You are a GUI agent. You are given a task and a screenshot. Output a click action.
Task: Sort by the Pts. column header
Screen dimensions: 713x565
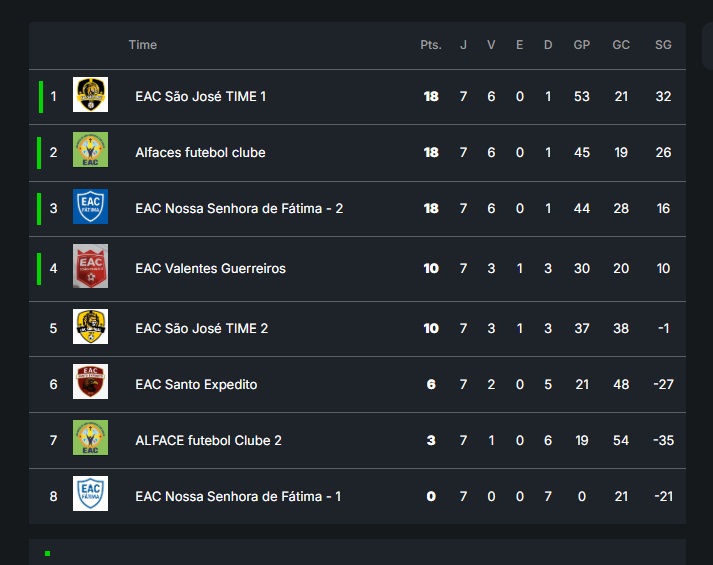click(x=431, y=45)
